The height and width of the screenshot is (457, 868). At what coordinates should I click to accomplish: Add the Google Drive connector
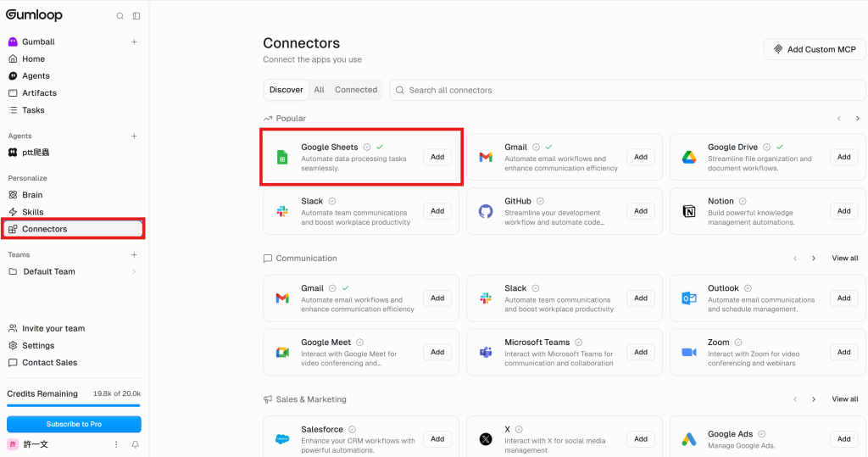coord(843,158)
